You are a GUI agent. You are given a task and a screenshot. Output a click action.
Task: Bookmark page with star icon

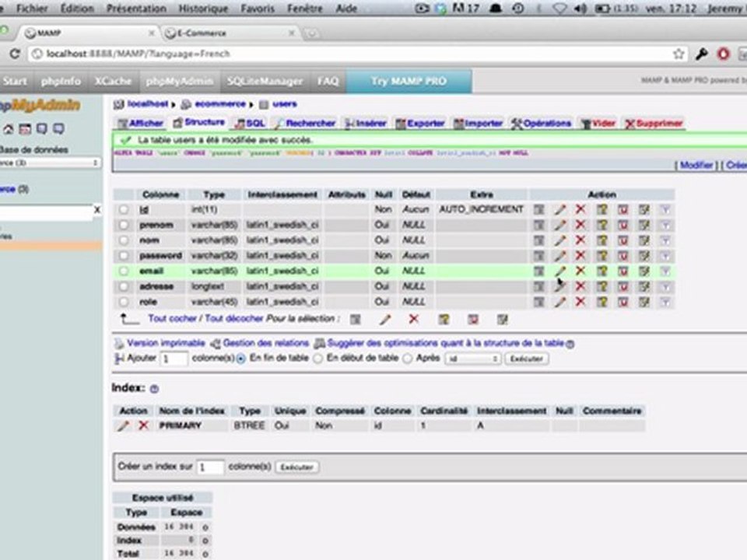pyautogui.click(x=679, y=54)
